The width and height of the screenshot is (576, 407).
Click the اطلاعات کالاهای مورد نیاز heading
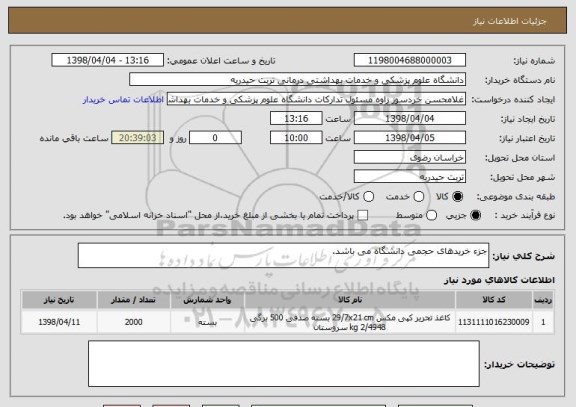coord(499,280)
